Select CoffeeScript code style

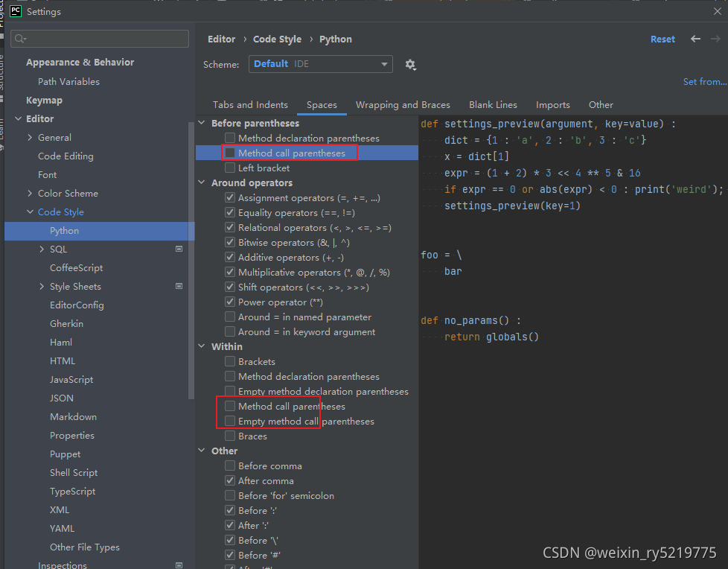point(76,267)
